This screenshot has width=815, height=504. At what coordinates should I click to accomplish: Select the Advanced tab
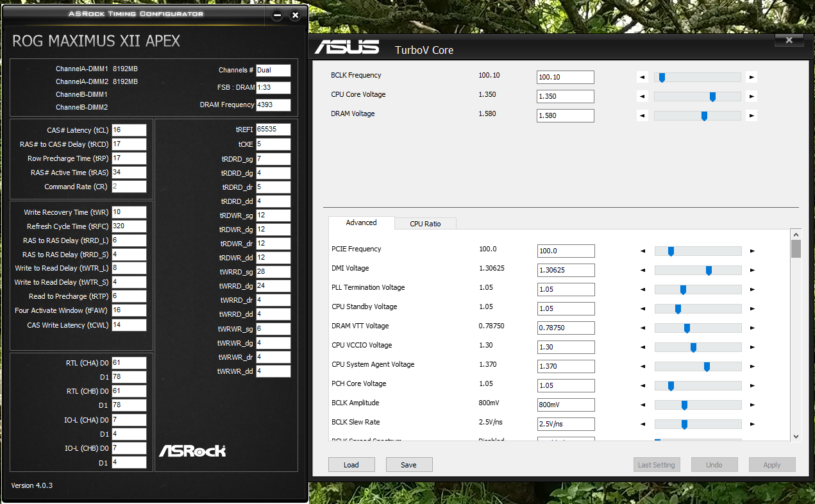[361, 223]
